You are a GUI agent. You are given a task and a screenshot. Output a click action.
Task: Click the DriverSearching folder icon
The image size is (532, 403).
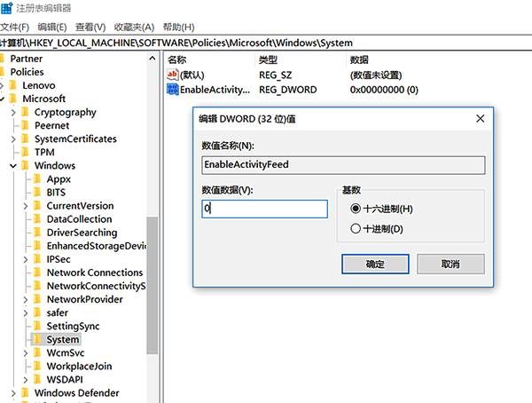(x=37, y=233)
